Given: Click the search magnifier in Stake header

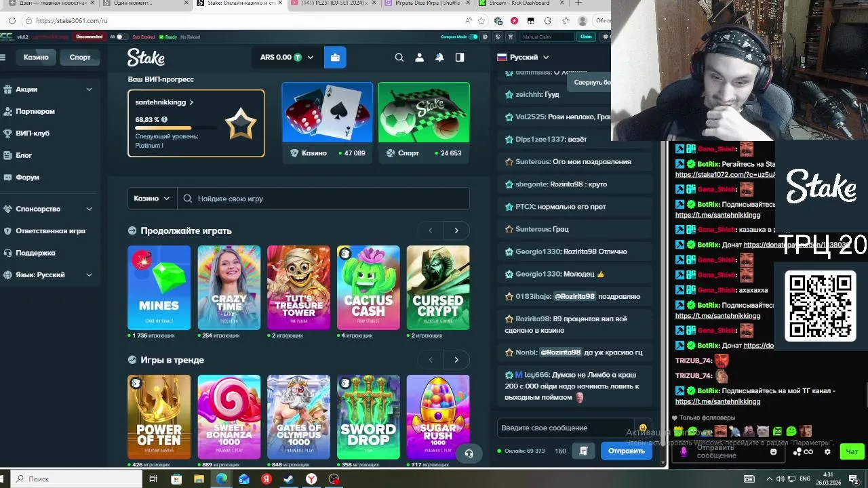Looking at the screenshot, I should (x=399, y=58).
